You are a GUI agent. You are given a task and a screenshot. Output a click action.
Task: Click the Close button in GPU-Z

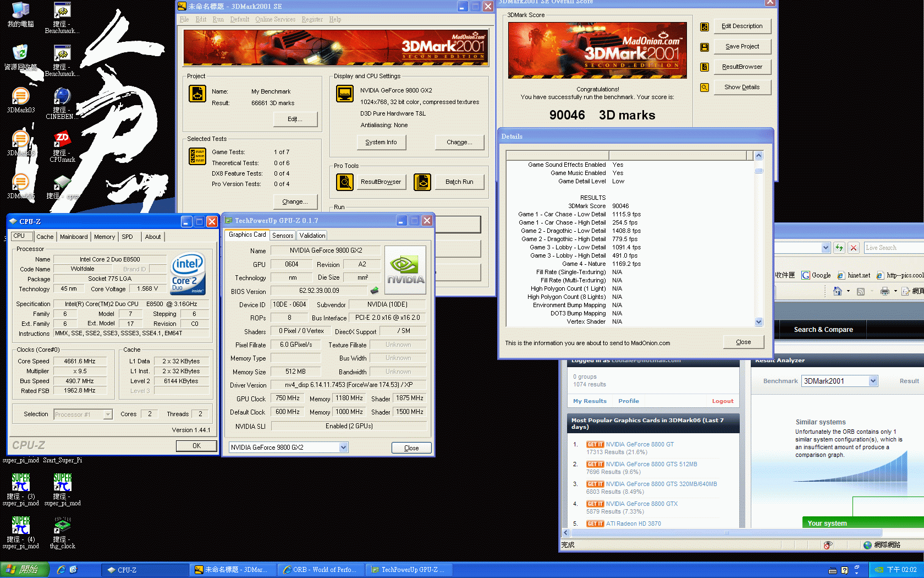point(411,448)
